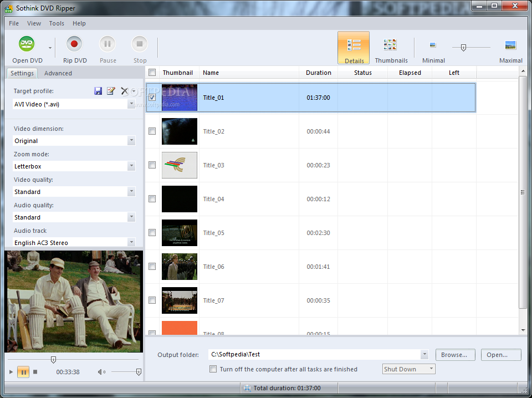Viewport: 532px width, 398px height.
Task: Expand the Target profile AVI Video dropdown
Action: click(x=131, y=104)
